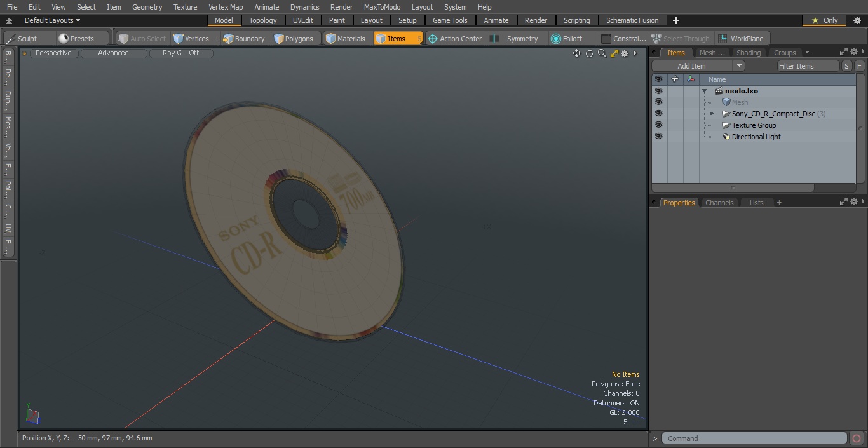Toggle Symmetry on or off
The image size is (868, 448).
(x=516, y=39)
